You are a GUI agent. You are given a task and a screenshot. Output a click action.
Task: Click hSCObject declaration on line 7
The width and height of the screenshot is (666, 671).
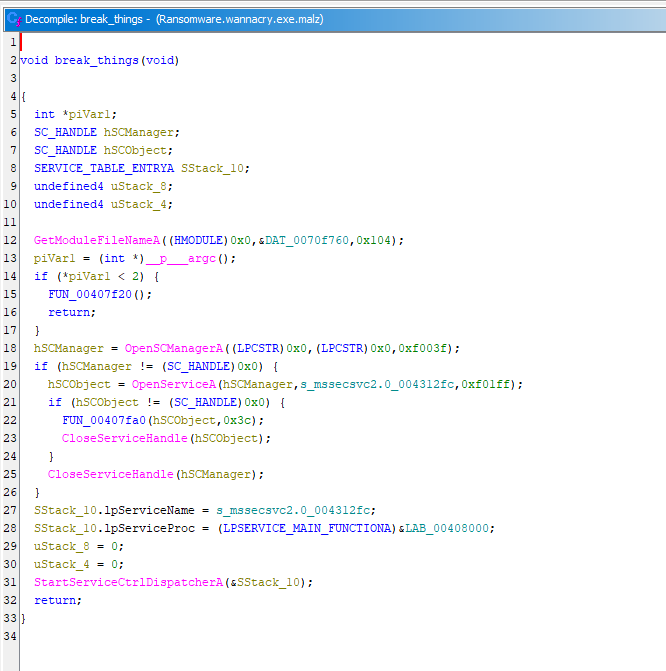pyautogui.click(x=135, y=150)
